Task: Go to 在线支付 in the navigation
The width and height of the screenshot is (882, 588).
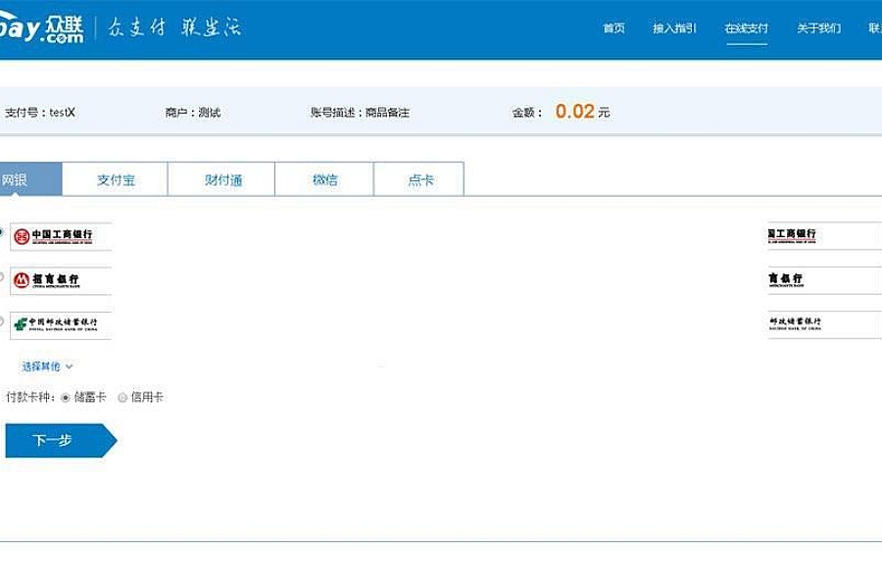Action: point(747,28)
